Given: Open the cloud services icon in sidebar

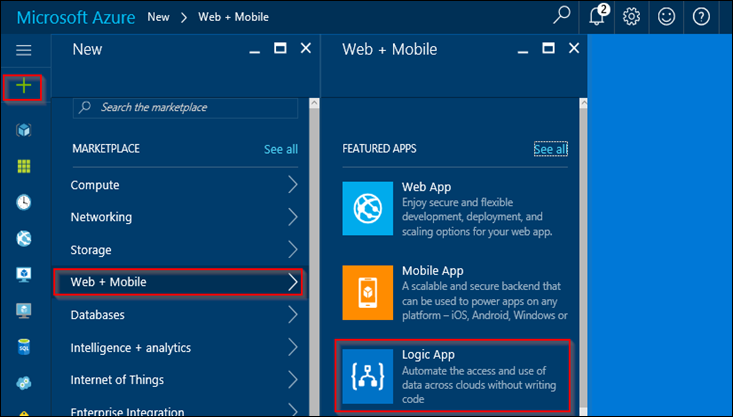Looking at the screenshot, I should coord(24,383).
